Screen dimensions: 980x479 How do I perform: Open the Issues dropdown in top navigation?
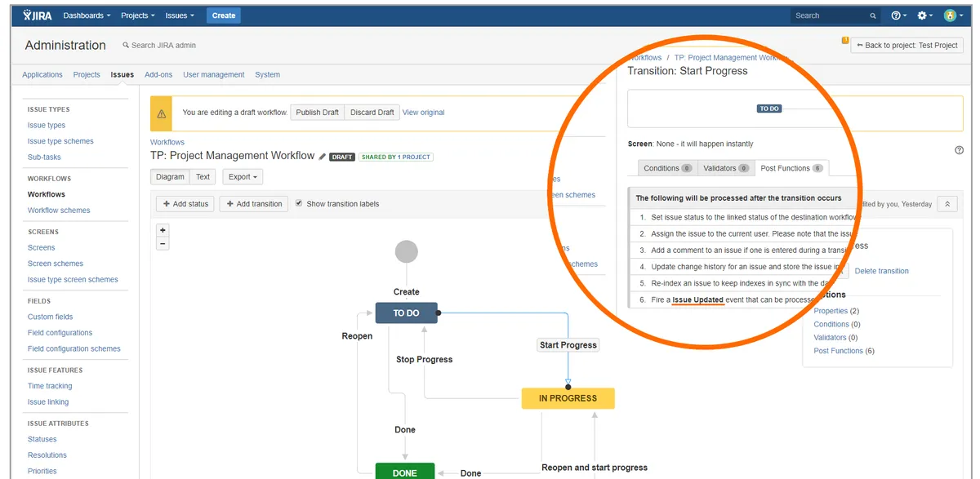179,16
